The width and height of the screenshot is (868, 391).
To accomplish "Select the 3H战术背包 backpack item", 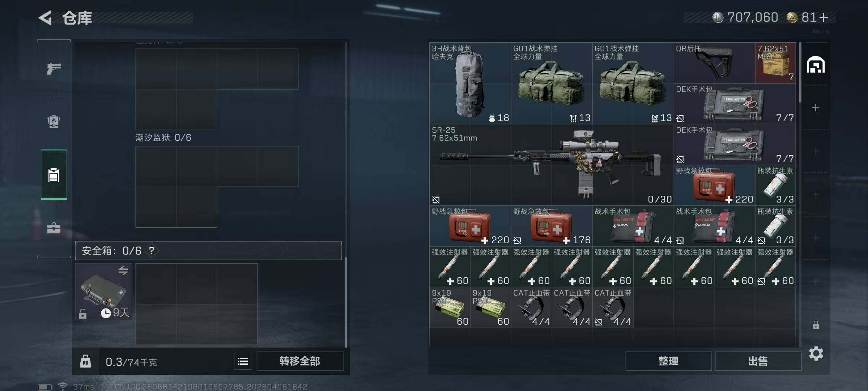I will (x=470, y=83).
